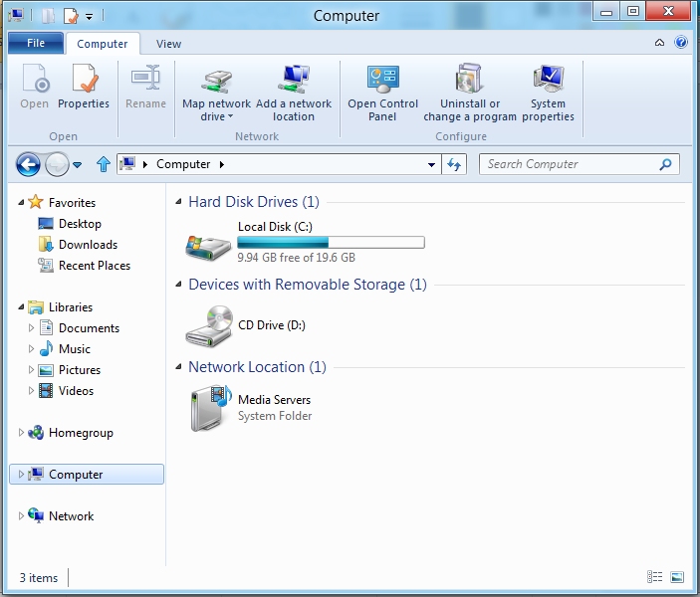
Task: Go back with the Back arrow
Action: click(28, 164)
